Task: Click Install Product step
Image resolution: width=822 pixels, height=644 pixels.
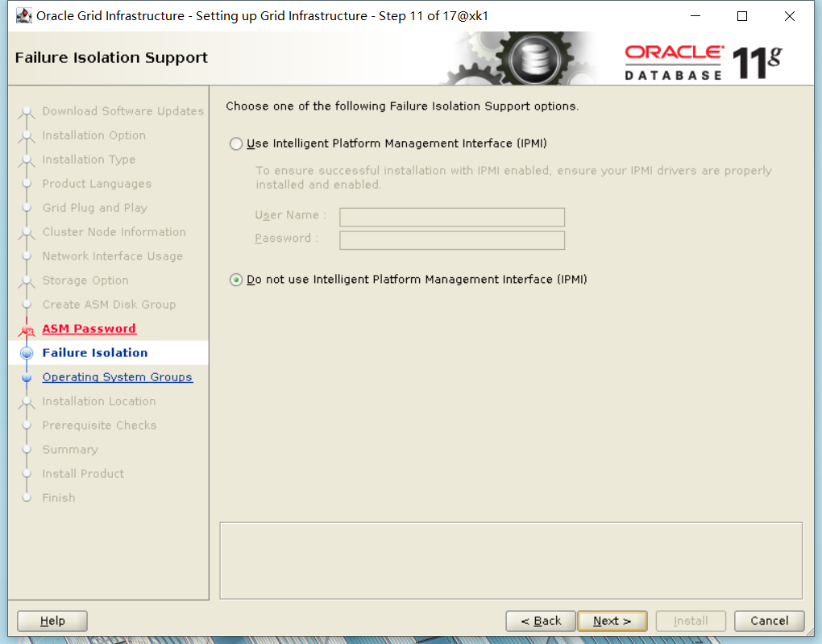Action: pos(83,474)
